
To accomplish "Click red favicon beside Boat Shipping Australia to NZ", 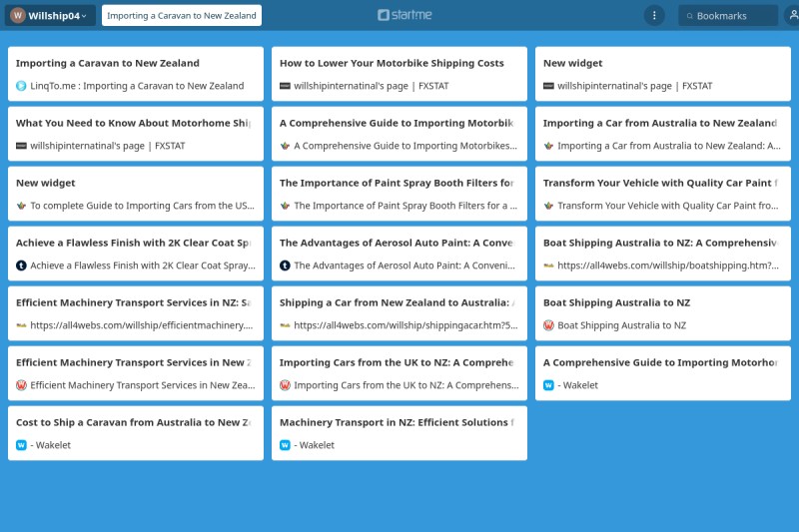I will tap(548, 324).
